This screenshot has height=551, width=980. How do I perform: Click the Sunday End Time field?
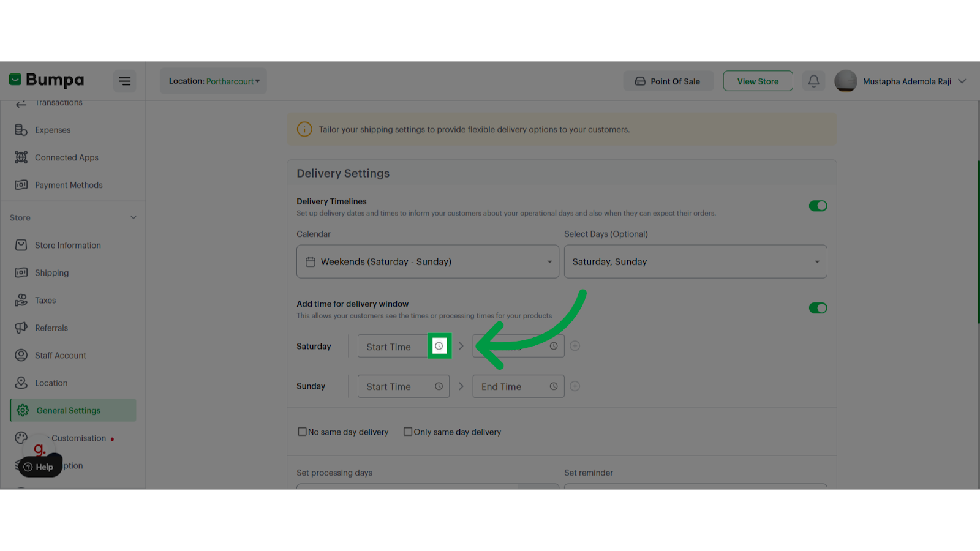[518, 386]
